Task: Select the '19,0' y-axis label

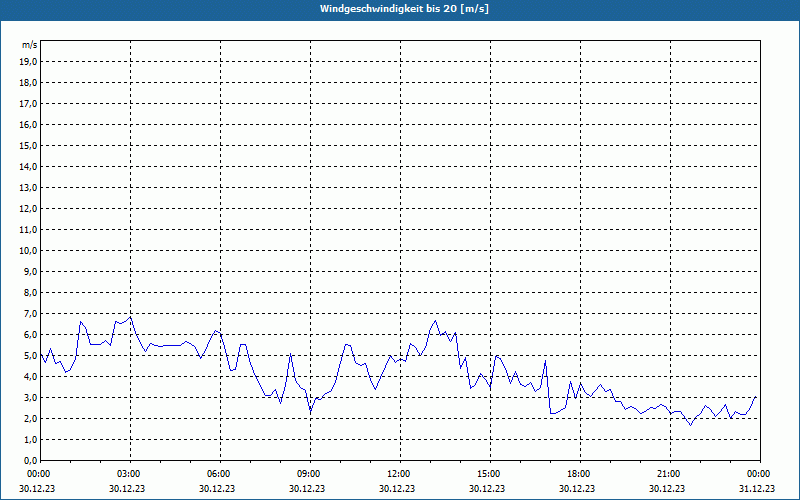Action: click(x=29, y=62)
